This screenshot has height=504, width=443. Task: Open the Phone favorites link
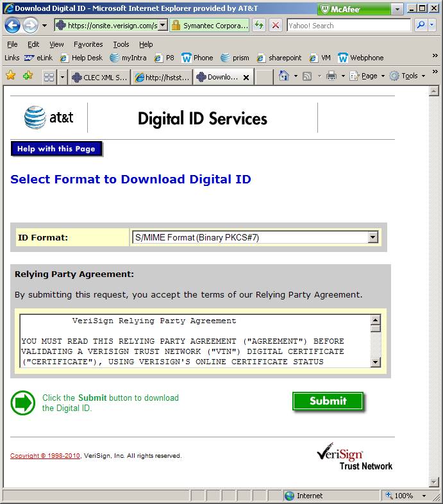tap(197, 58)
